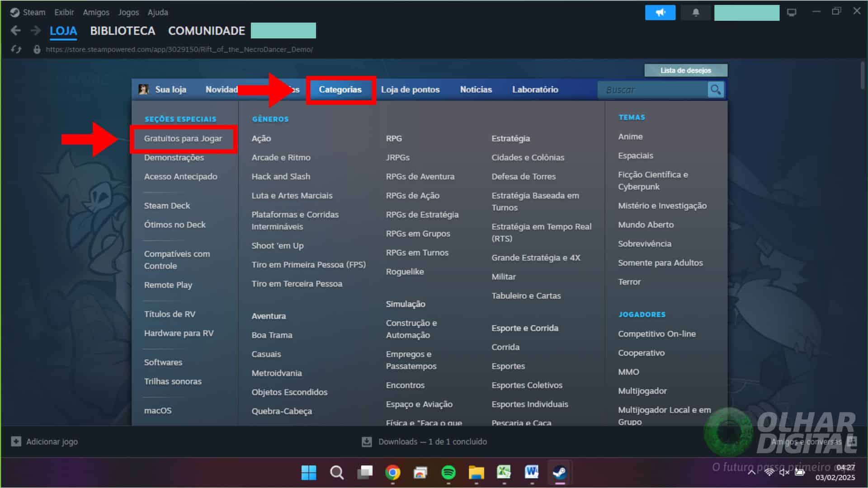Screen dimensions: 868x488
Task: Open the JRPGs genre
Action: pyautogui.click(x=398, y=157)
